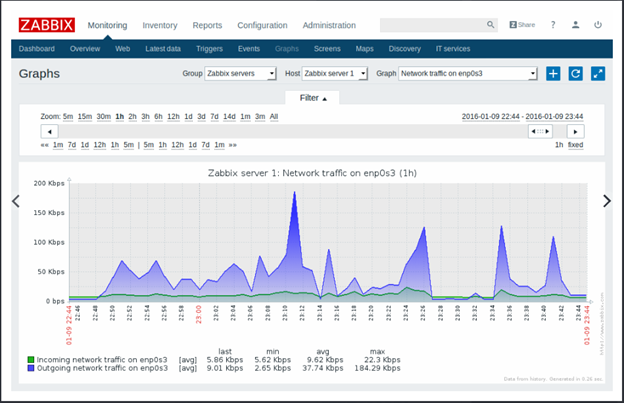Select the Graphs tab
This screenshot has width=624, height=403.
(x=287, y=49)
